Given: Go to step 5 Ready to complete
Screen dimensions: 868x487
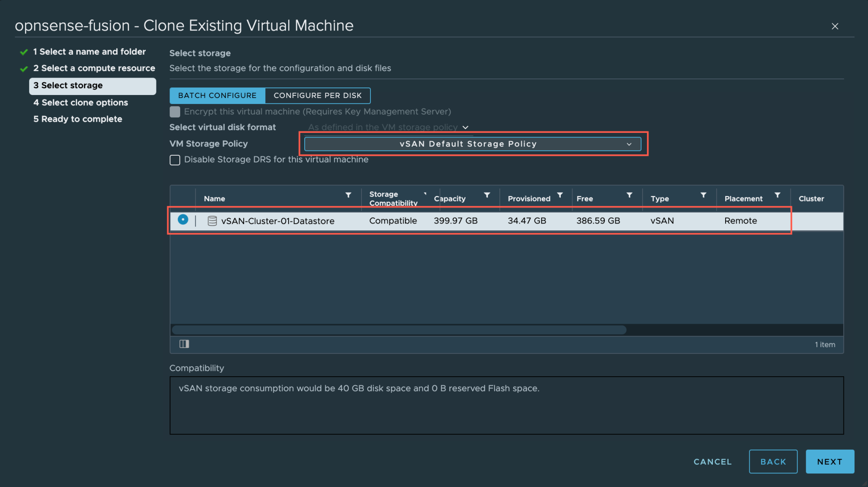Looking at the screenshot, I should 78,119.
